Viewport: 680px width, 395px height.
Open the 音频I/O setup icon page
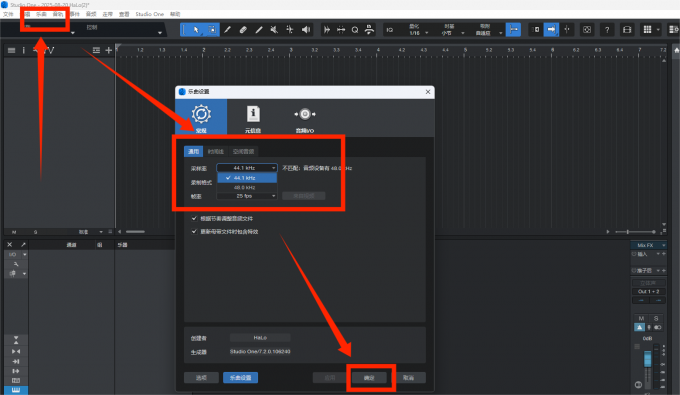click(x=305, y=118)
